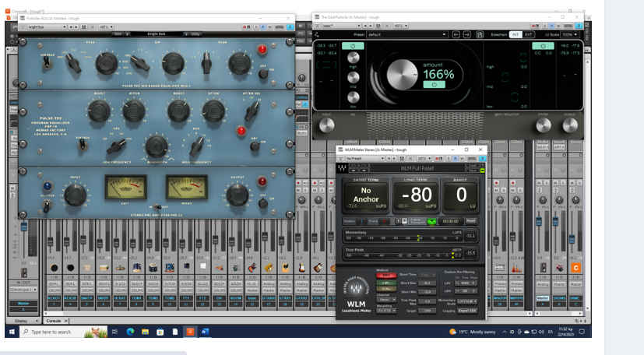Click the Waves logo in WLM toolbar
Viewport: 644px width, 355px height.
(x=342, y=168)
